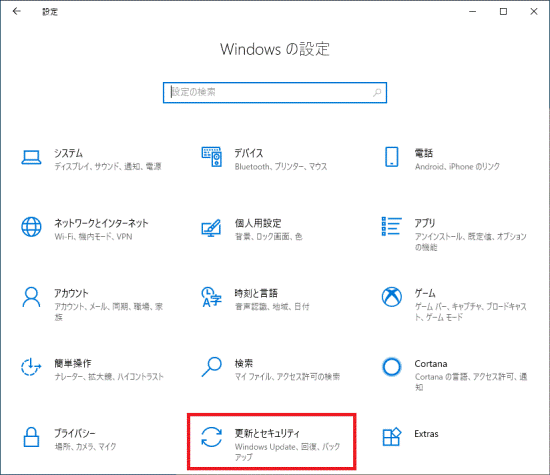Screen dimensions: 550x475
Task: Click description マイ ファイル、アクセス許可の検索
Action: pyautogui.click(x=287, y=377)
